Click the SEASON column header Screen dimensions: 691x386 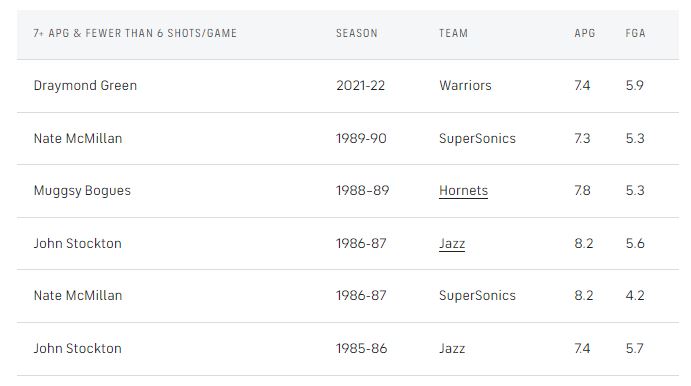click(357, 33)
